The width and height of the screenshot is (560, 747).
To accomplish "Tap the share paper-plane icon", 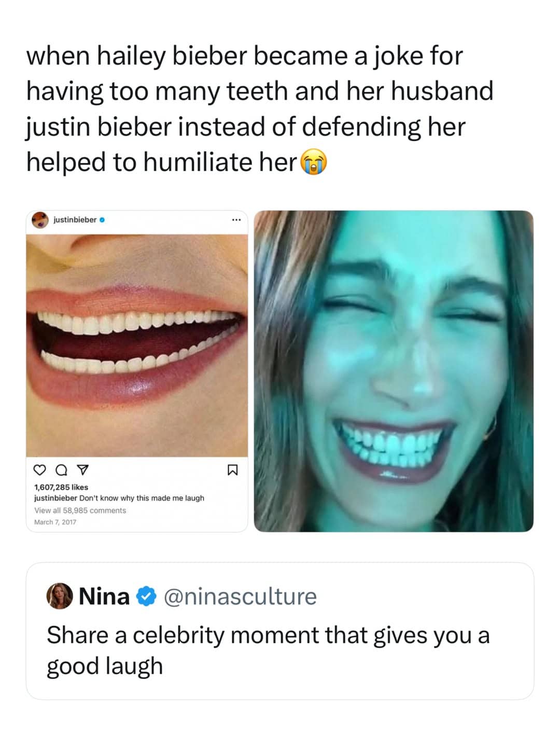I will pyautogui.click(x=82, y=471).
